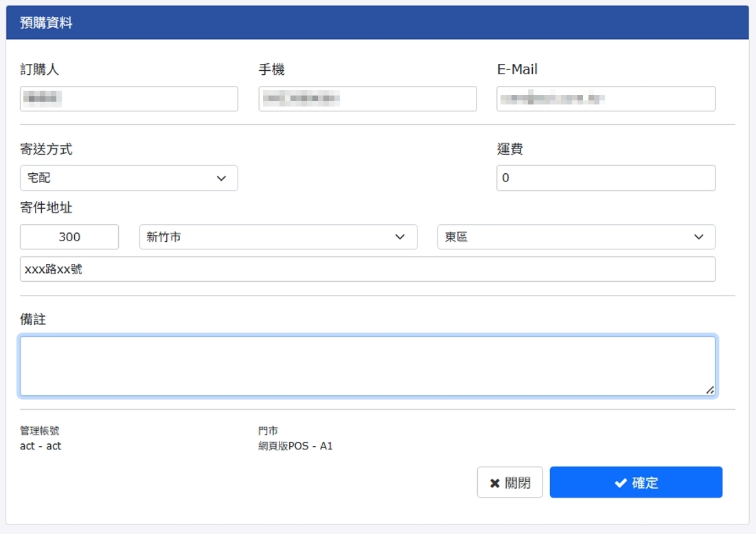Open the 寄送方式 shipping method dropdown

pos(128,178)
